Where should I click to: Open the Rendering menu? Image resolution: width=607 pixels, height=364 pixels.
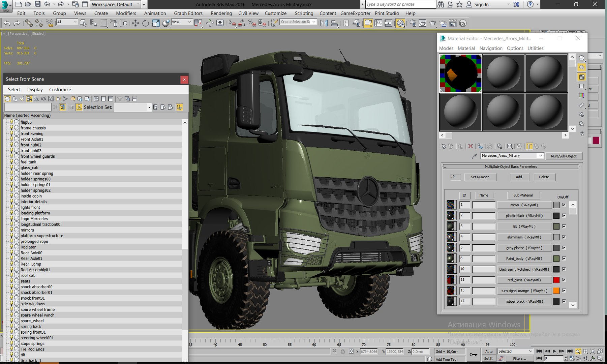point(221,13)
